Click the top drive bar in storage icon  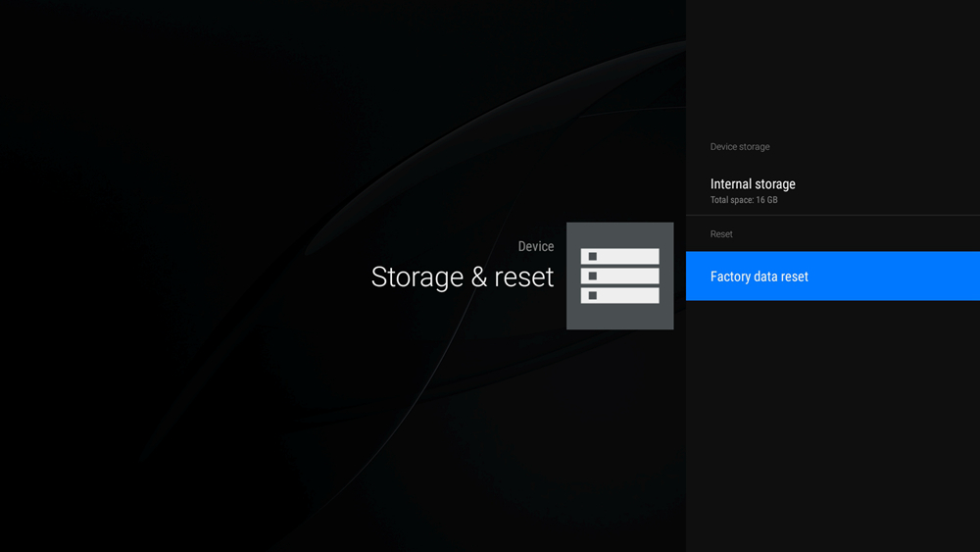tap(619, 256)
